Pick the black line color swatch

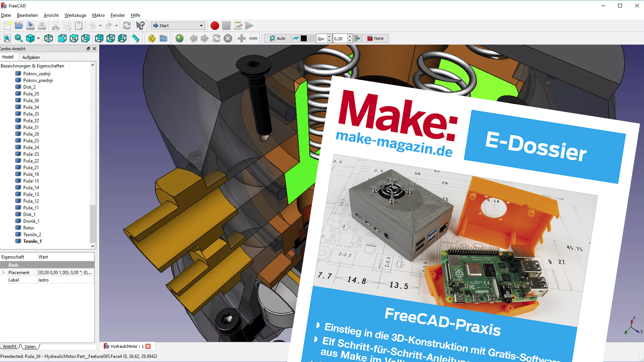(x=304, y=39)
